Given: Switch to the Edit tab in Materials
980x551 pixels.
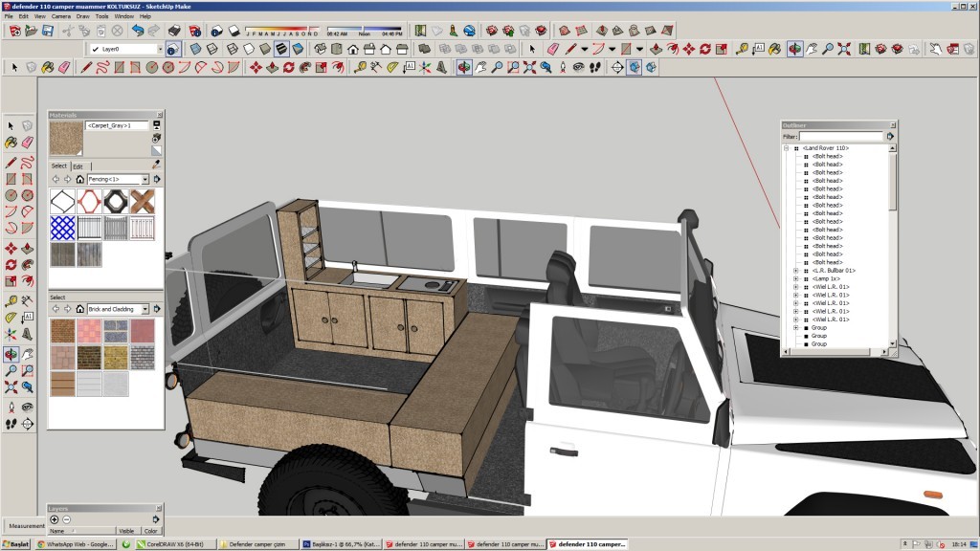Looking at the screenshot, I should 78,166.
